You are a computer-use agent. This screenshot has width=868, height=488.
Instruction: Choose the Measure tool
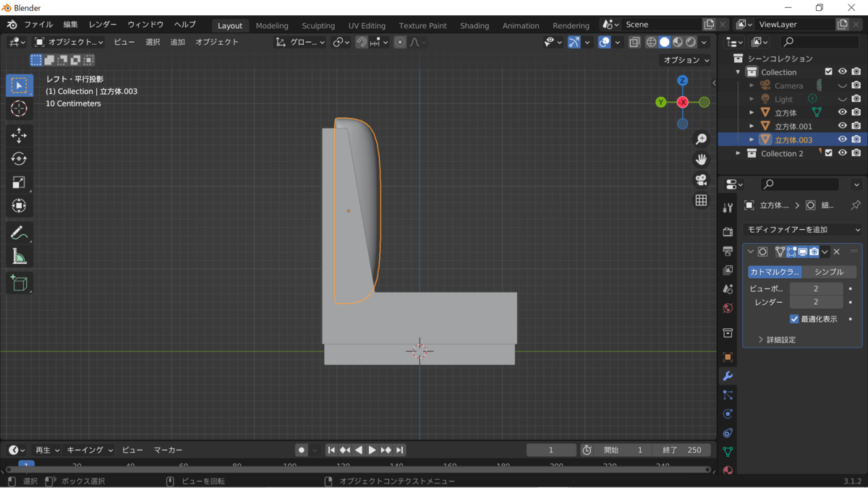coord(19,257)
